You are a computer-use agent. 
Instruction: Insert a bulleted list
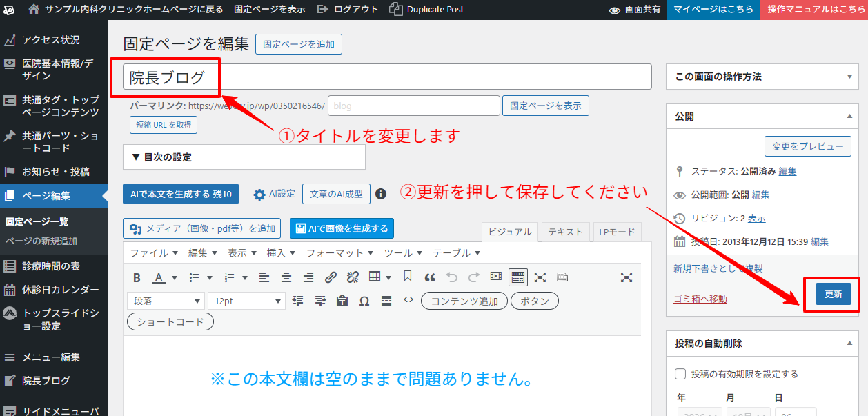(x=194, y=277)
